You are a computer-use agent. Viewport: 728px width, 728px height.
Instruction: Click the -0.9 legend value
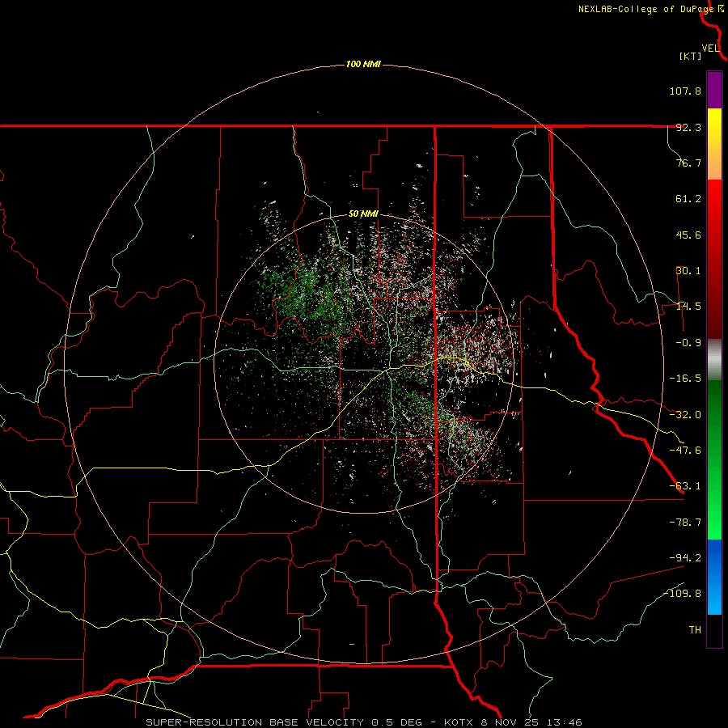point(688,343)
